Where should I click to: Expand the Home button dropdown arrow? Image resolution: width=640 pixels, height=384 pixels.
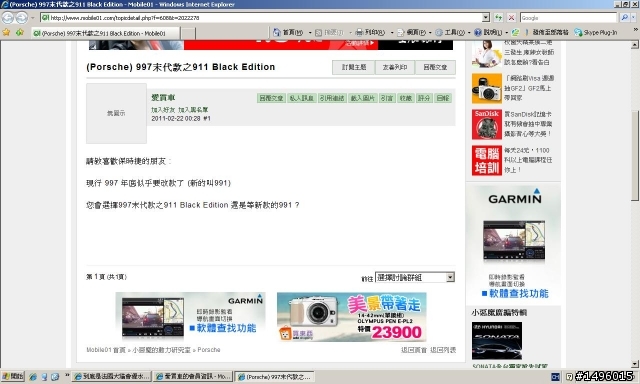(310, 33)
